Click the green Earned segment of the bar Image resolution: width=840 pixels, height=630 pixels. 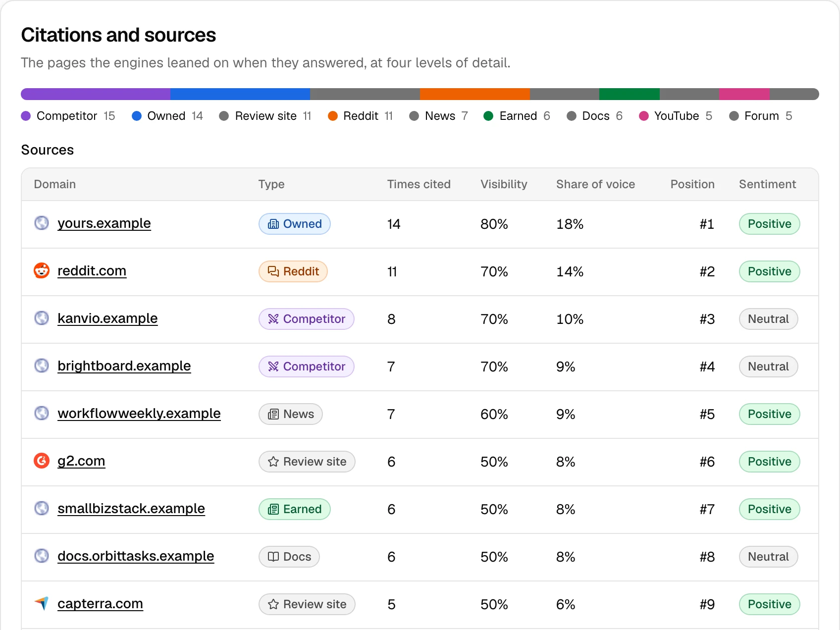pyautogui.click(x=630, y=94)
